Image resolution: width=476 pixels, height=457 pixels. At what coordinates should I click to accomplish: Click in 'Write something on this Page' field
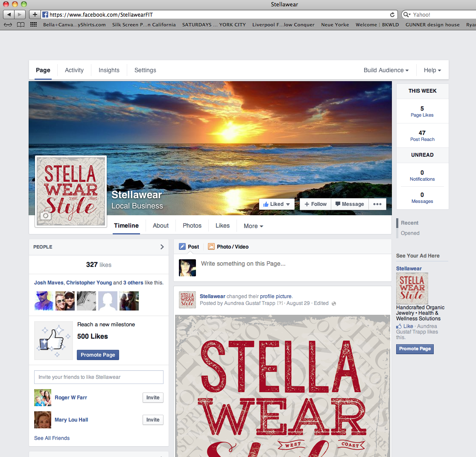[x=243, y=264]
